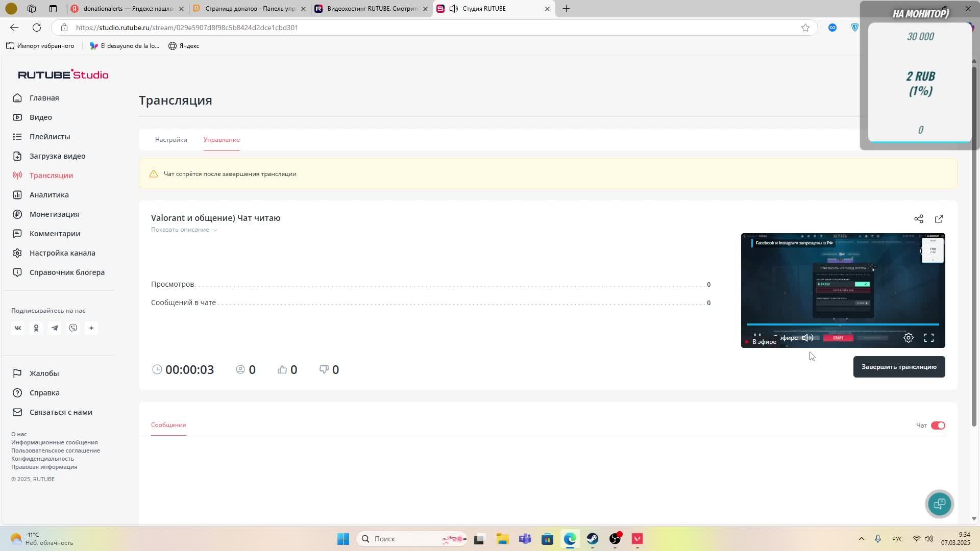The width and height of the screenshot is (980, 551).
Task: Click the share stream icon
Action: tap(919, 219)
